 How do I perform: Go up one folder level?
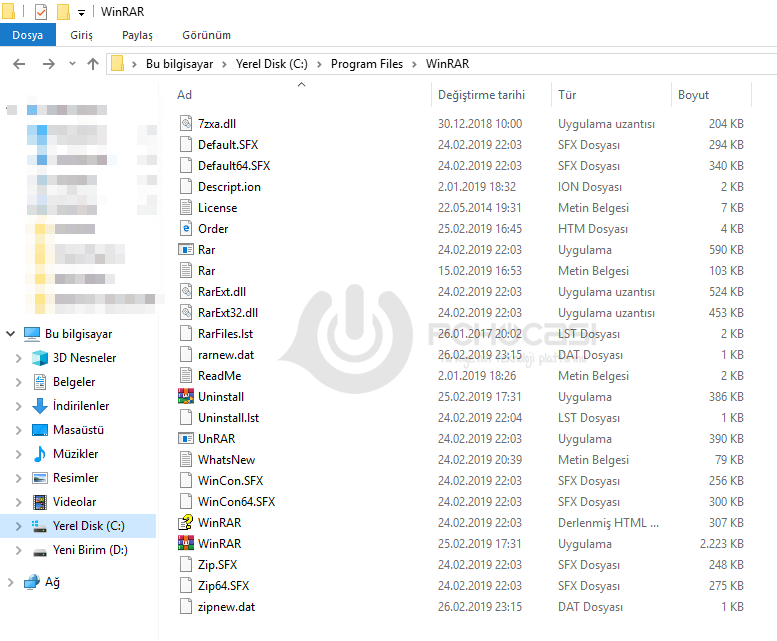click(x=93, y=64)
